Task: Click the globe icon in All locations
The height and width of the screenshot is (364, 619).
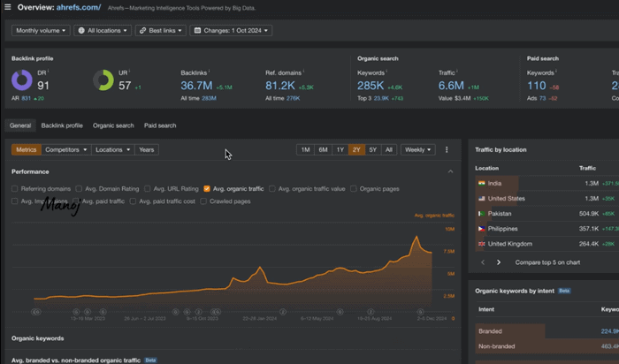Action: [81, 30]
